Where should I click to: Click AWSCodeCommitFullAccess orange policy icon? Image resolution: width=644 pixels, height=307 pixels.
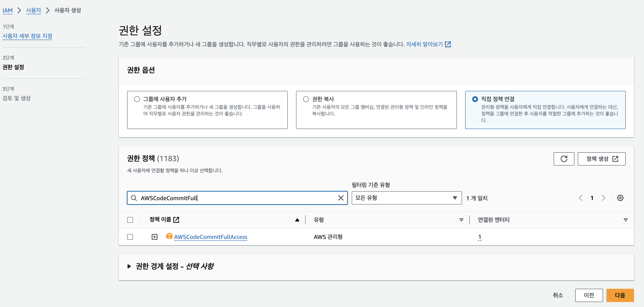(x=169, y=236)
